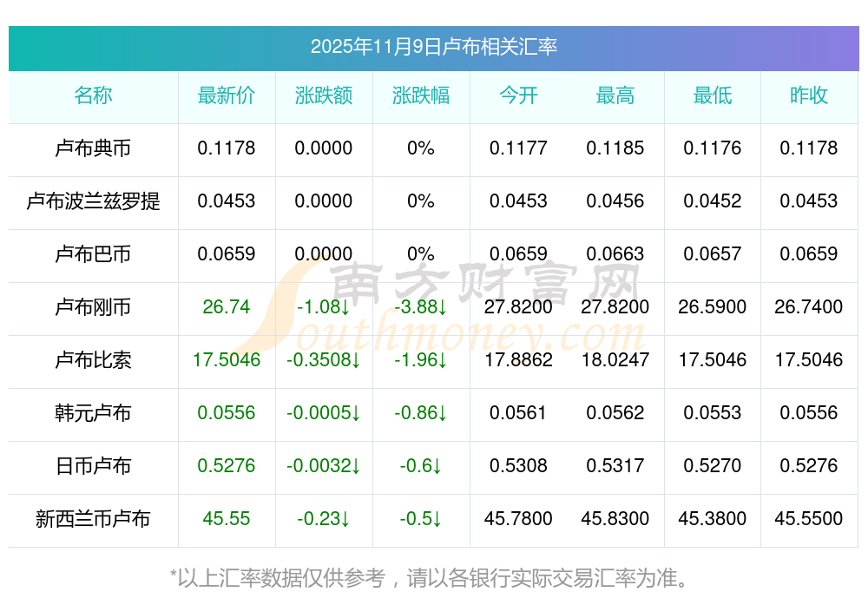Open the 日币卢布 row name

coord(93,466)
